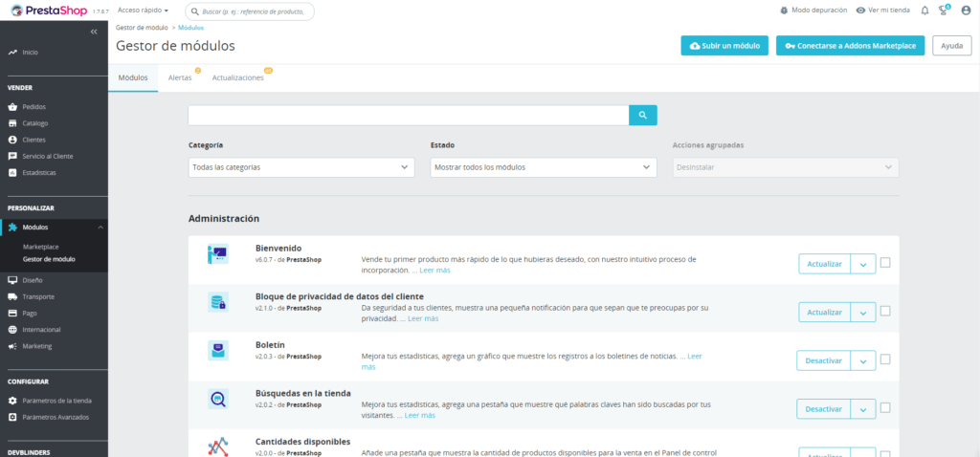Expand Búsquedas en la tienda dropdown arrow
The height and width of the screenshot is (457, 980).
863,409
